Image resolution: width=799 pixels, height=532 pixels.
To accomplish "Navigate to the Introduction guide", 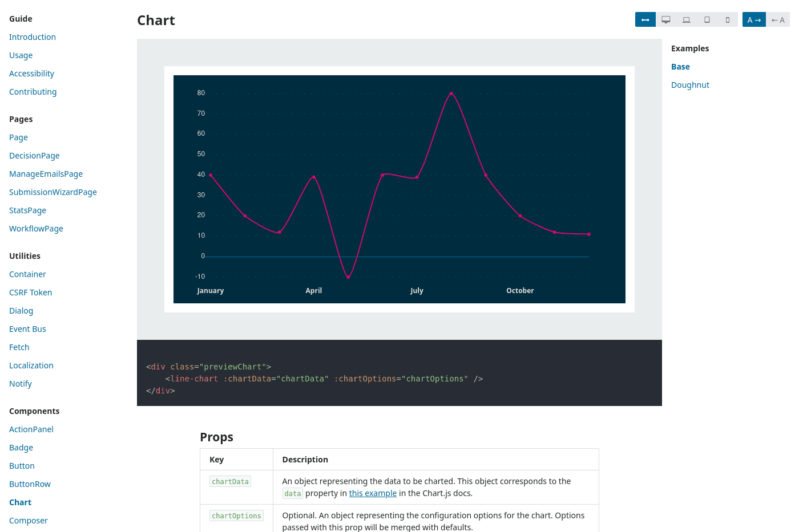I will [33, 36].
